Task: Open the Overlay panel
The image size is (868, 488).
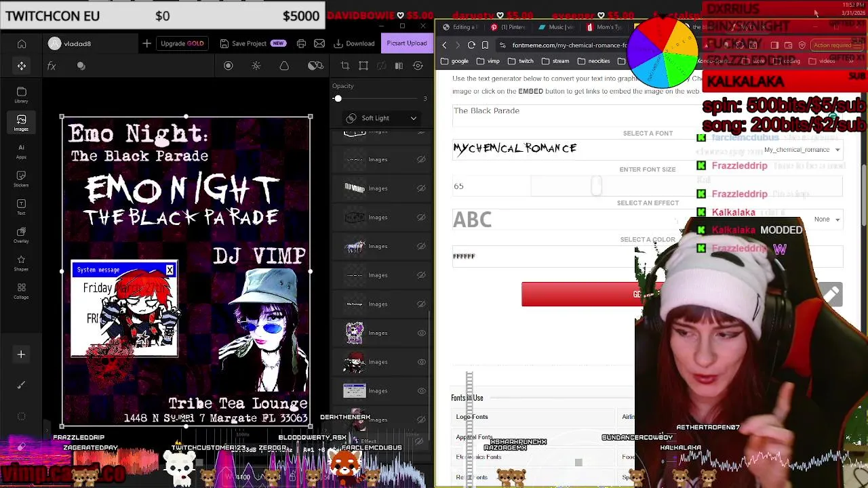Action: coord(22,235)
